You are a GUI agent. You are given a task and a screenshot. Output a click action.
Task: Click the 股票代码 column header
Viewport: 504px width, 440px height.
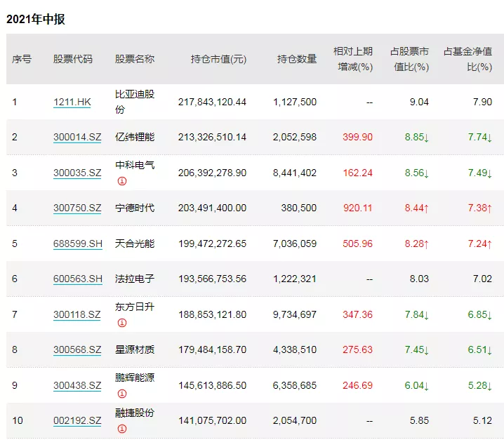click(72, 59)
